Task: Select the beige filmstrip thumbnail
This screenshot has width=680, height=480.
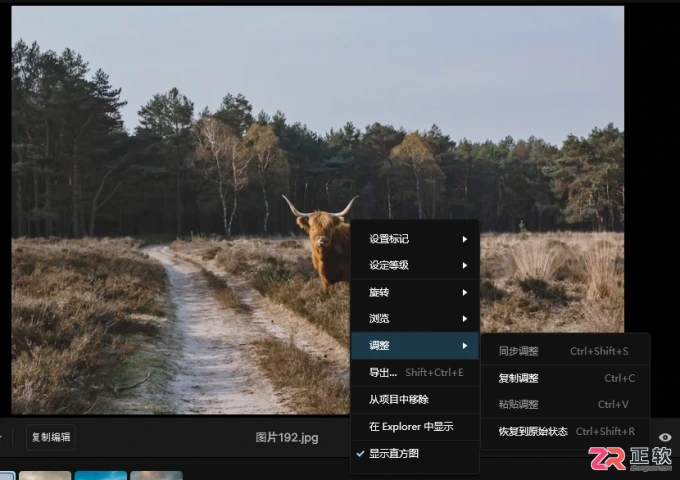Action: (x=45, y=475)
